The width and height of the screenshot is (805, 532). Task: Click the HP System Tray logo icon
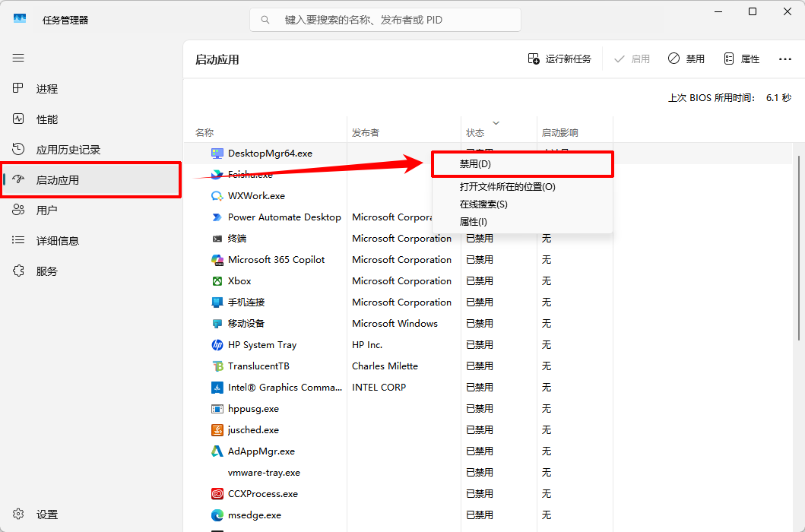(217, 345)
